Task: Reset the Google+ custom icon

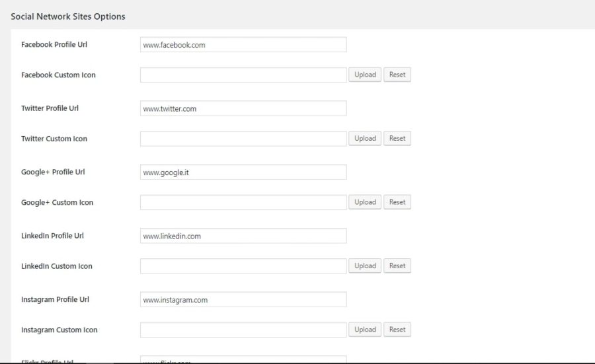Action: [397, 202]
